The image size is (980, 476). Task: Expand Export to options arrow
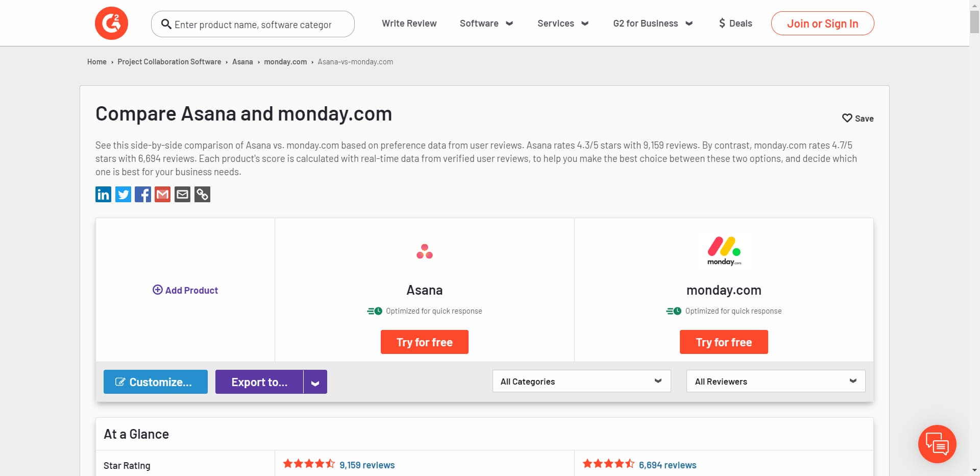click(x=315, y=382)
